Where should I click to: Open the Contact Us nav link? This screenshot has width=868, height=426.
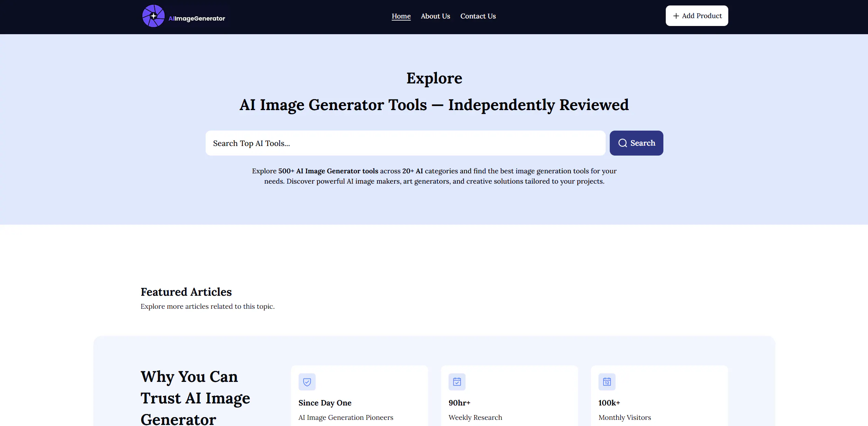click(478, 16)
